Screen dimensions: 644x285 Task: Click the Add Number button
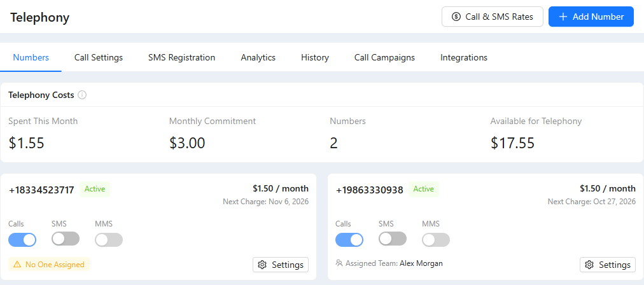tap(591, 17)
